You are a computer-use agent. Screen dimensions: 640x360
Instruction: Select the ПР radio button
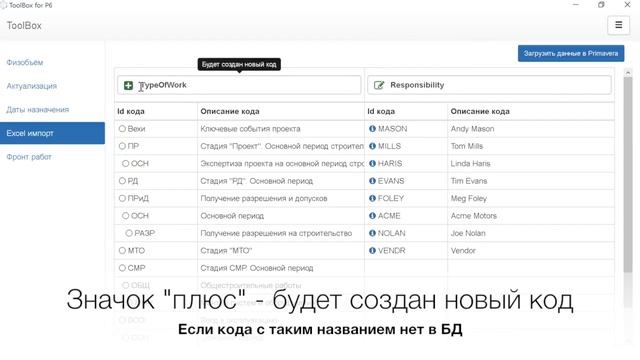[x=122, y=146]
